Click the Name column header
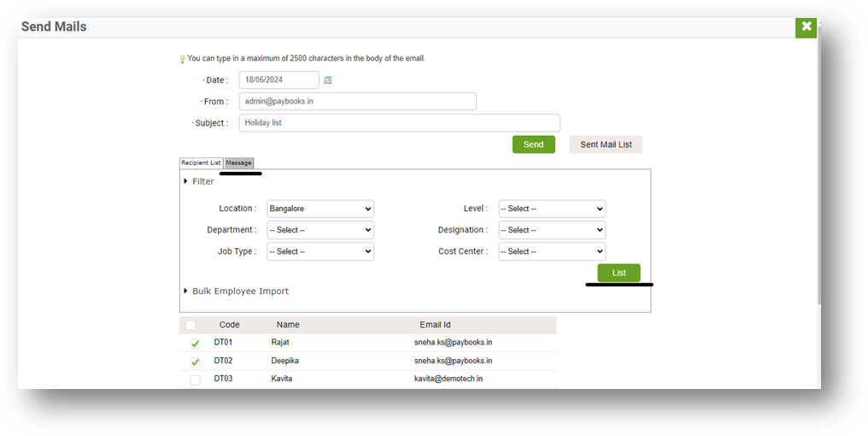The width and height of the screenshot is (868, 436). 288,325
